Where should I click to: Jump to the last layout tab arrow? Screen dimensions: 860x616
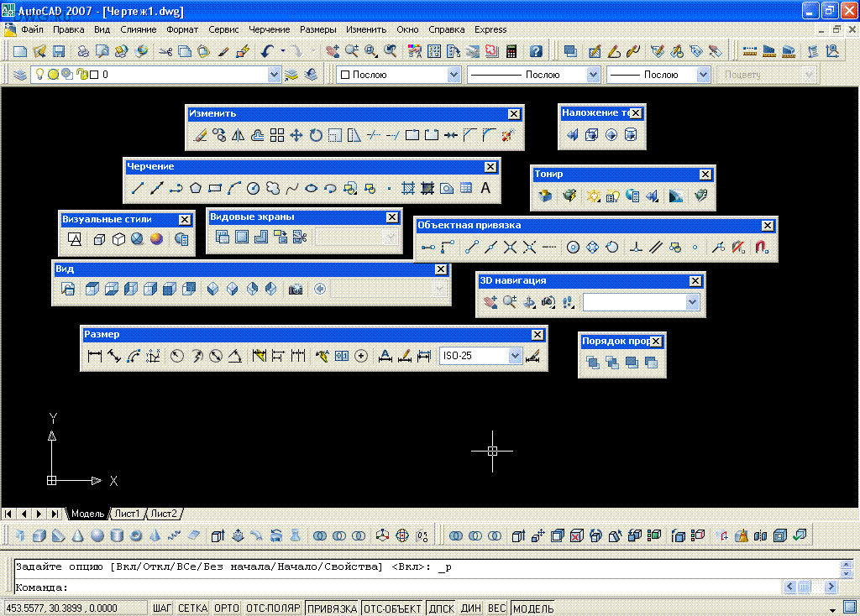55,514
